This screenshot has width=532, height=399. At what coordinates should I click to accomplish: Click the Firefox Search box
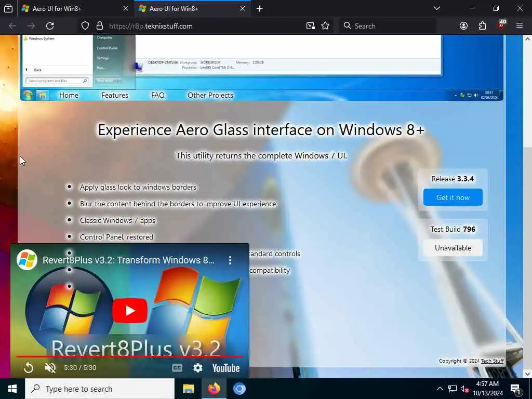388,26
